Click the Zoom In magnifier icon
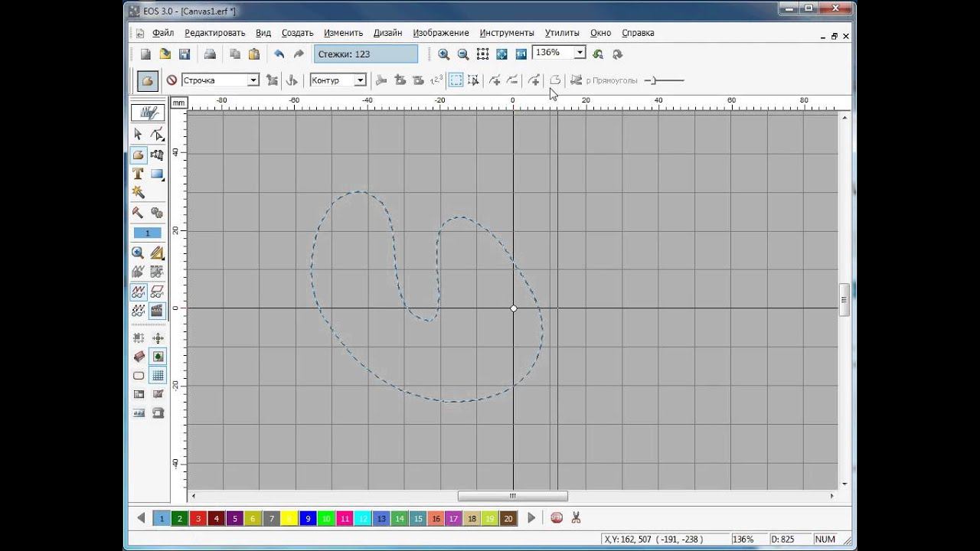Image resolution: width=980 pixels, height=551 pixels. tap(444, 54)
